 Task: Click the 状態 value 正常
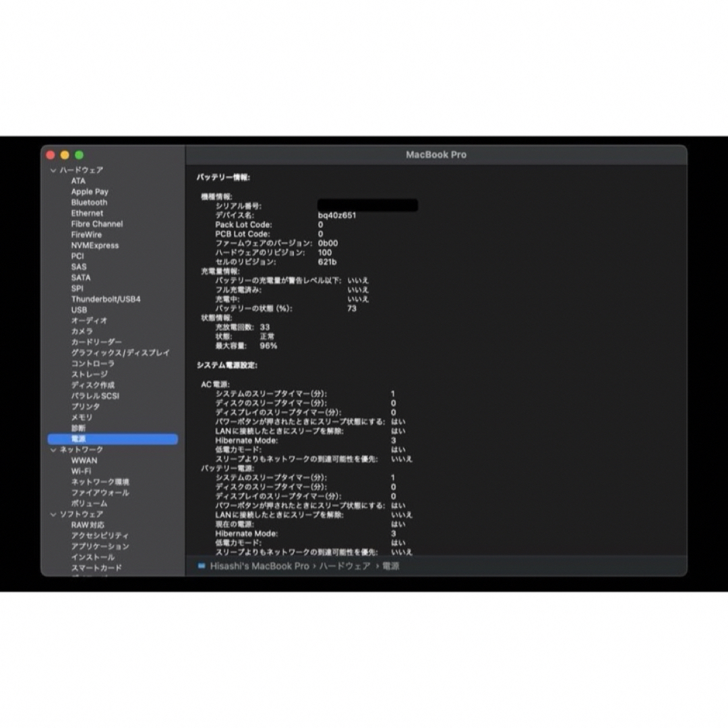click(268, 336)
